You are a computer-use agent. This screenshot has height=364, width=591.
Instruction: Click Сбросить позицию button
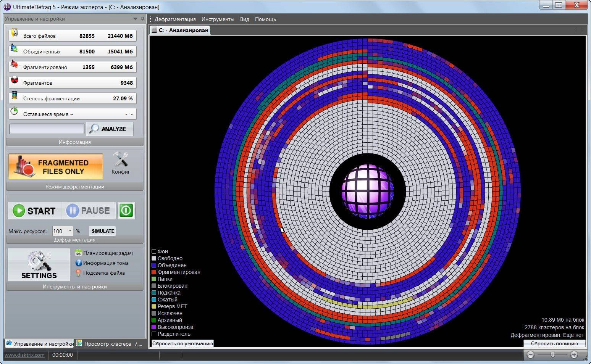click(x=554, y=343)
